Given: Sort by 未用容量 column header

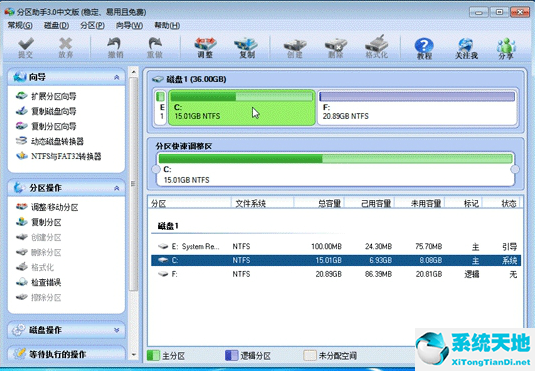Looking at the screenshot, I should 420,204.
